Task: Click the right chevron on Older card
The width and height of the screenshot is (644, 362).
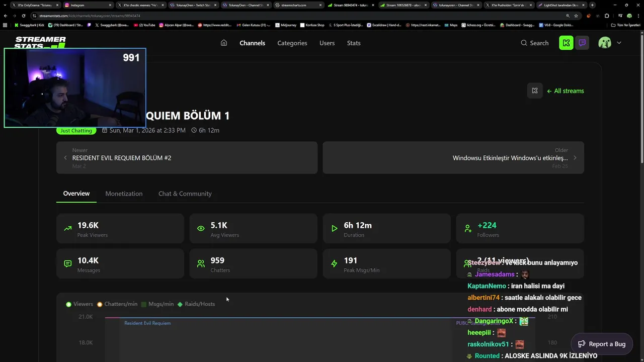Action: (x=575, y=158)
